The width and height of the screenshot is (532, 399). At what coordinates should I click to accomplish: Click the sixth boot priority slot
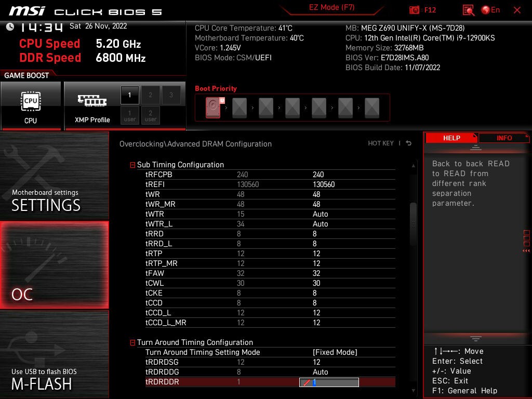[x=345, y=108]
